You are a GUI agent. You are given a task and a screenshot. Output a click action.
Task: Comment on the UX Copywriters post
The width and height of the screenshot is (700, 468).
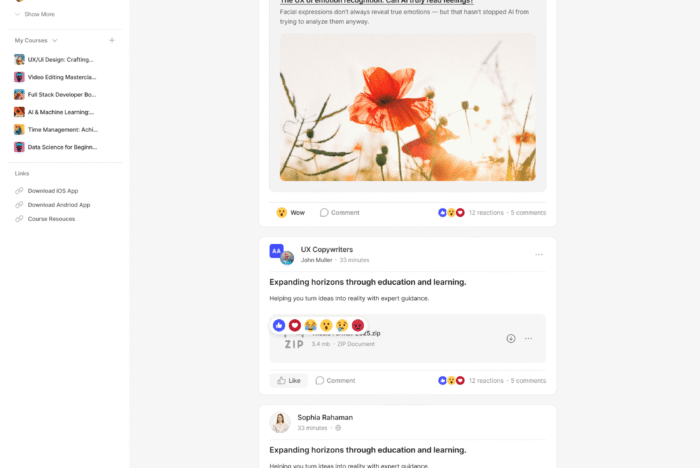[335, 380]
